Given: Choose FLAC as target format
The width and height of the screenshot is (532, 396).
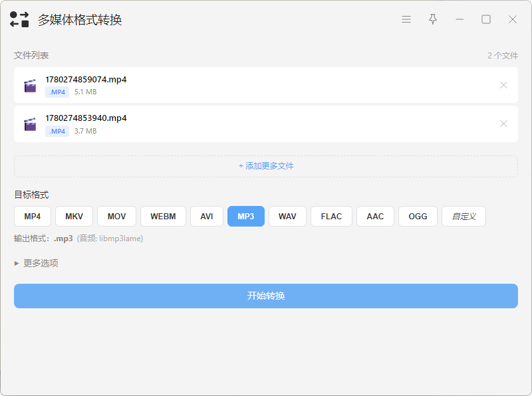Looking at the screenshot, I should pyautogui.click(x=331, y=217).
